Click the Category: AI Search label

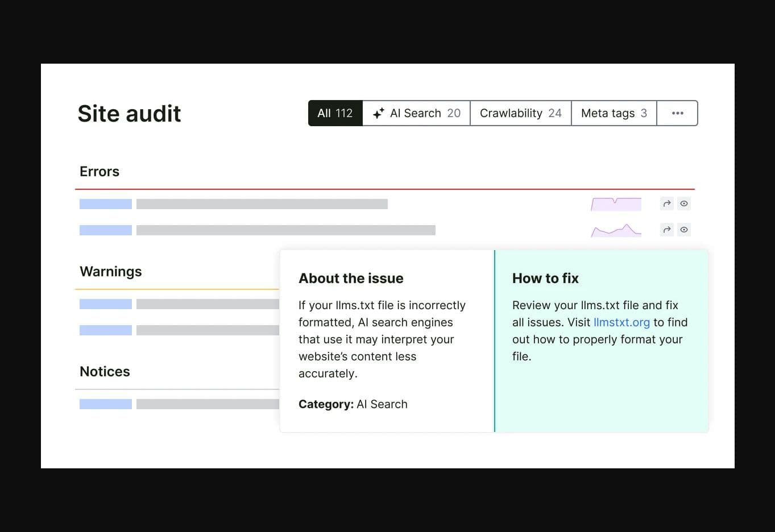click(353, 404)
